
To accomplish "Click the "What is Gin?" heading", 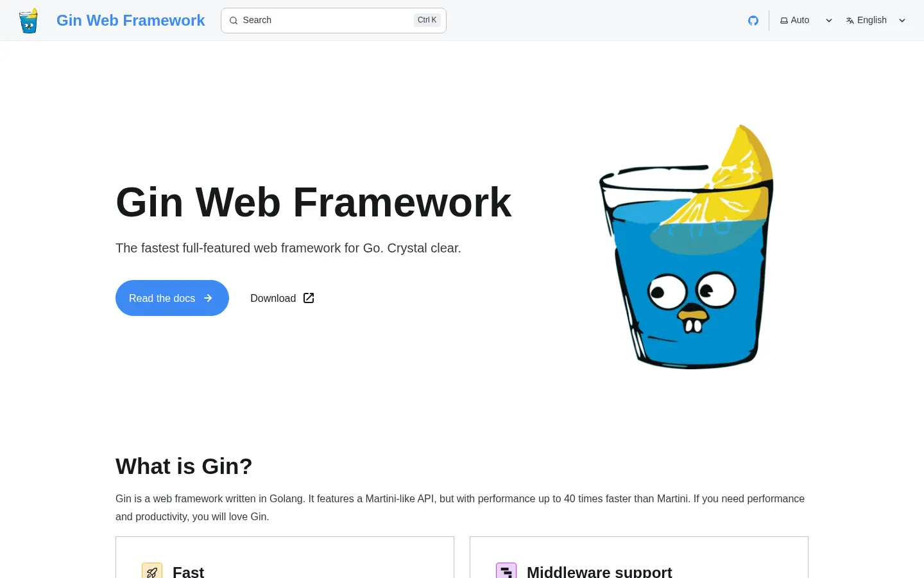I will pos(184,466).
